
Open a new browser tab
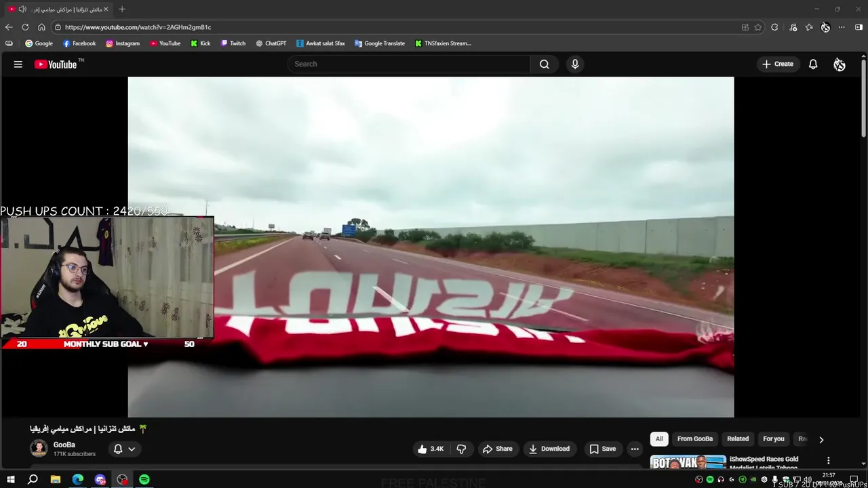tap(122, 9)
